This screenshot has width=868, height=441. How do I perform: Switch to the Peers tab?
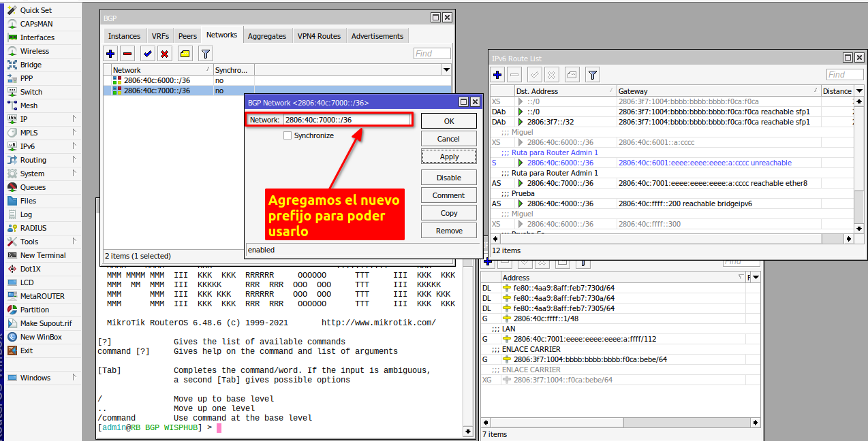(187, 36)
